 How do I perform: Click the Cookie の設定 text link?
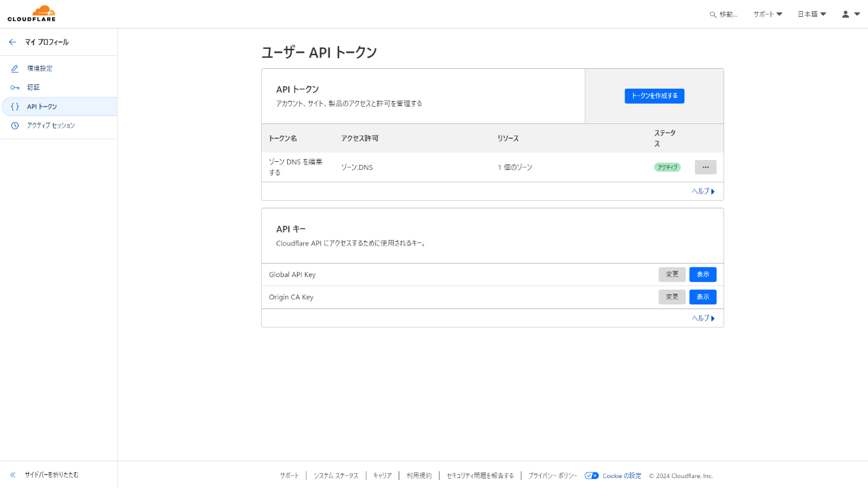point(622,476)
